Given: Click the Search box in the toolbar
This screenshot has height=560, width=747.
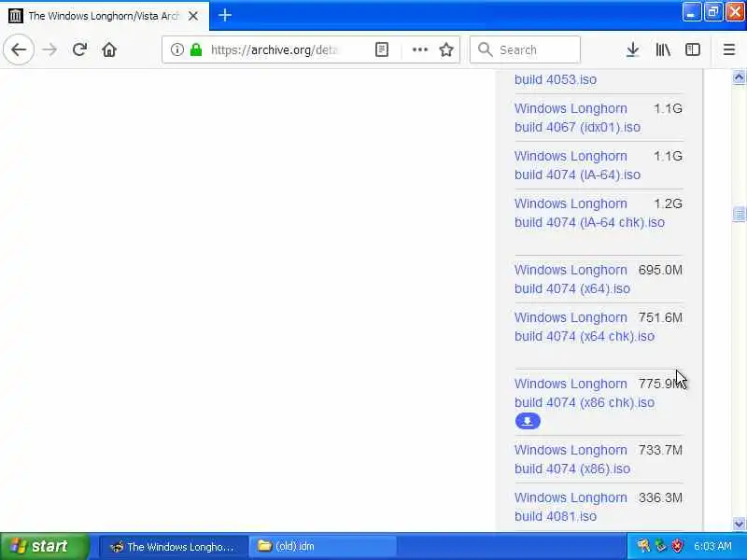Looking at the screenshot, I should point(525,49).
